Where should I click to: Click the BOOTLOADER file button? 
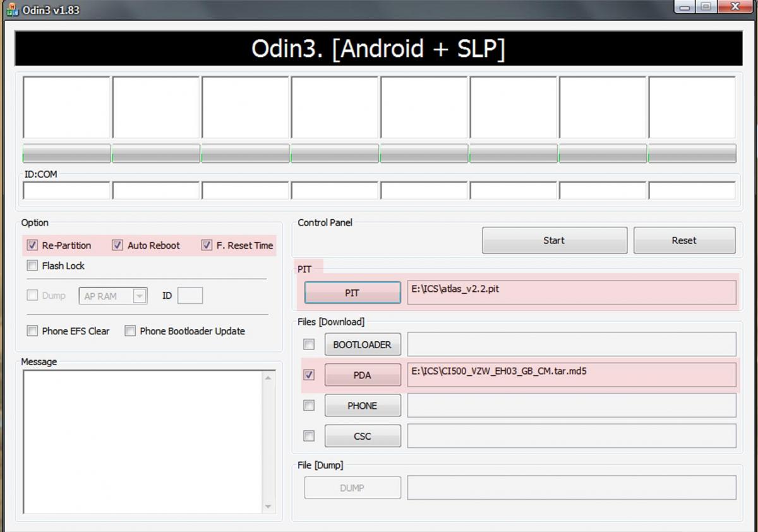[x=363, y=344]
